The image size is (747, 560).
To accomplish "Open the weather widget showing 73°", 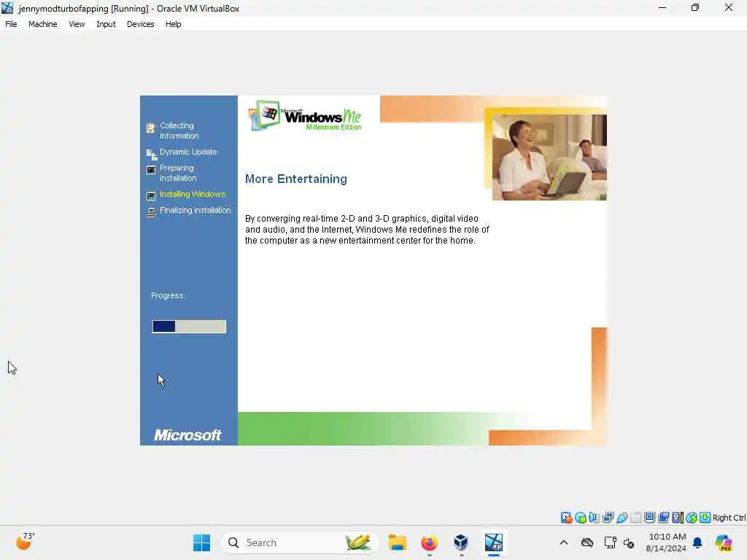I will [26, 542].
